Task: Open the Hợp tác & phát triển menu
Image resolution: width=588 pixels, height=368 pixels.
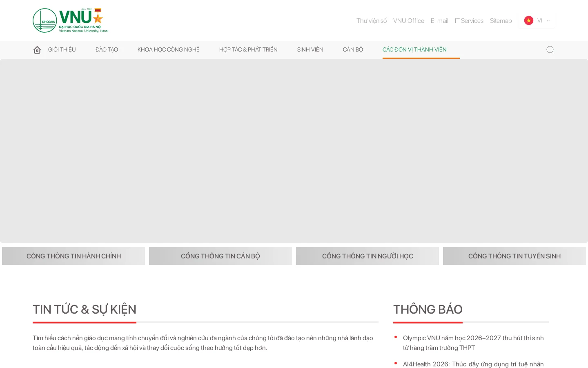Action: [x=248, y=49]
